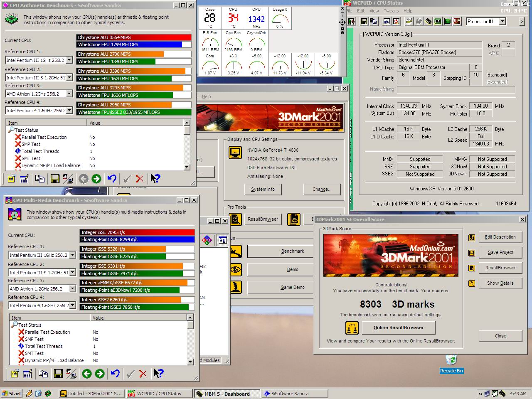The height and width of the screenshot is (399, 532).
Task: Click context Help pointer icon in CPU Arithmetic Benchmark
Action: click(155, 179)
